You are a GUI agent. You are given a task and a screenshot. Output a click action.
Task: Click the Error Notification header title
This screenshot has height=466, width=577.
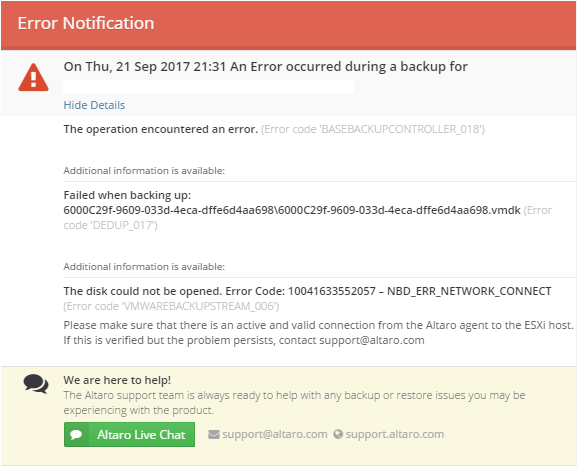[86, 23]
